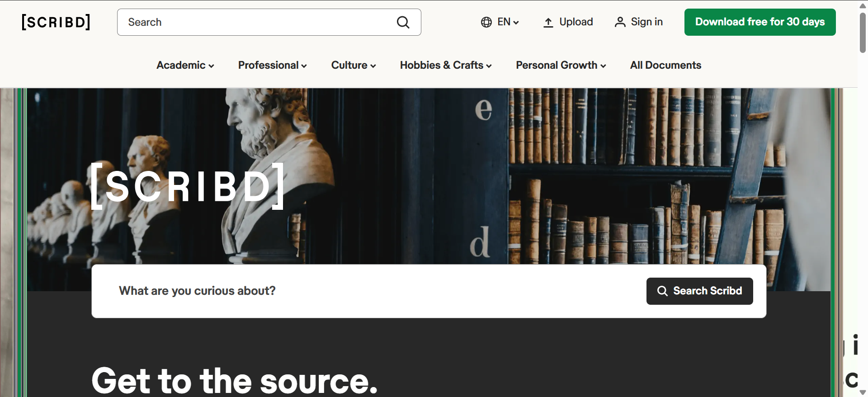Click the page vertical scrollbar thumb
This screenshot has width=868, height=397.
[863, 33]
